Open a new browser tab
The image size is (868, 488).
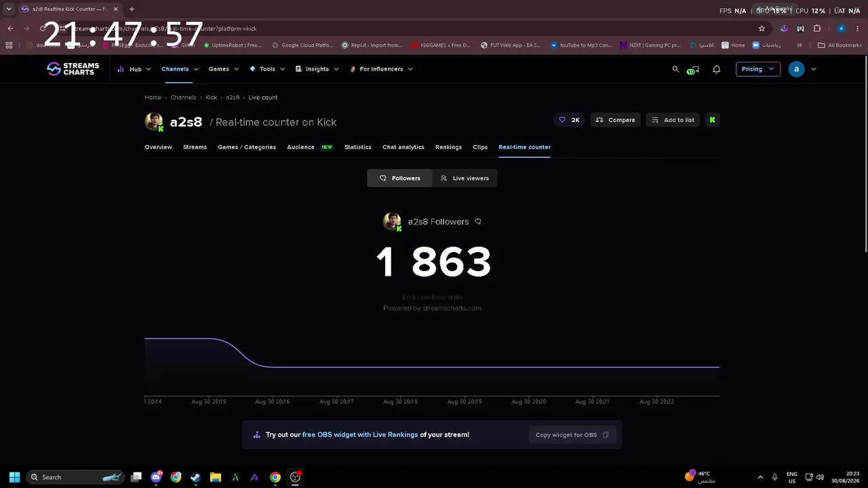132,9
